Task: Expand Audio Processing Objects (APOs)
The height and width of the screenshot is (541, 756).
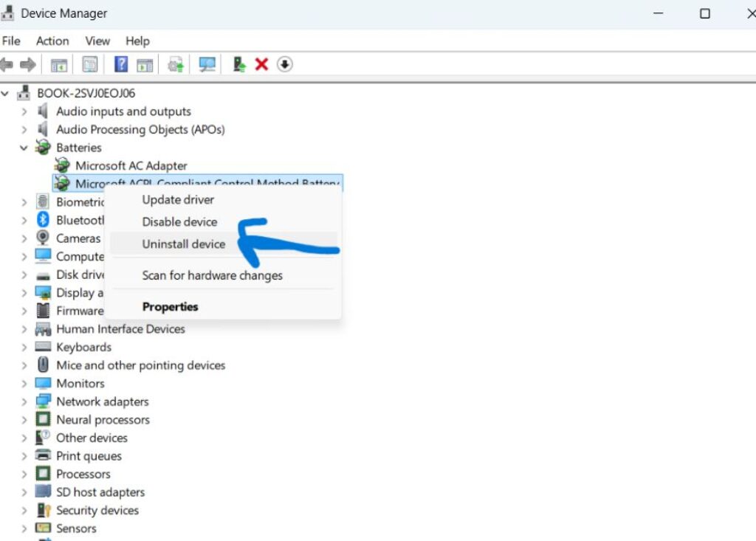Action: tap(24, 129)
